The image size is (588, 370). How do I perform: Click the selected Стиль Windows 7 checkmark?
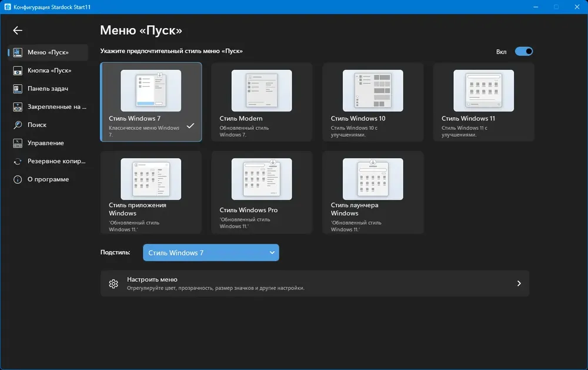[191, 126]
